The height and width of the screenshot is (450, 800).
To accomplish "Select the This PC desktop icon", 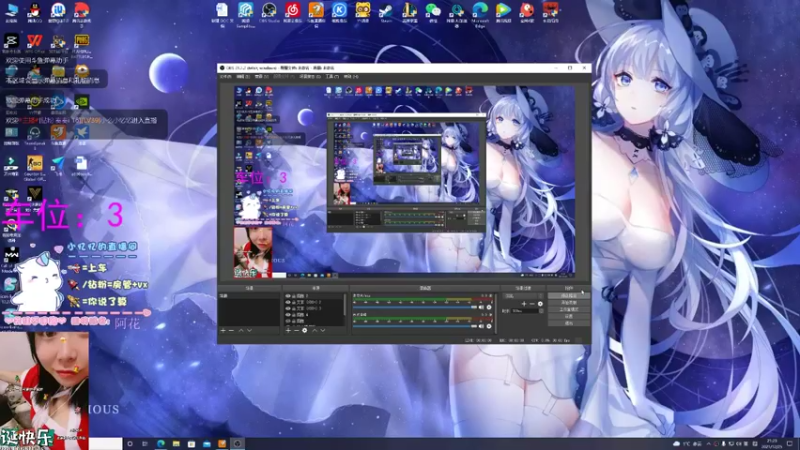I will coord(11,10).
